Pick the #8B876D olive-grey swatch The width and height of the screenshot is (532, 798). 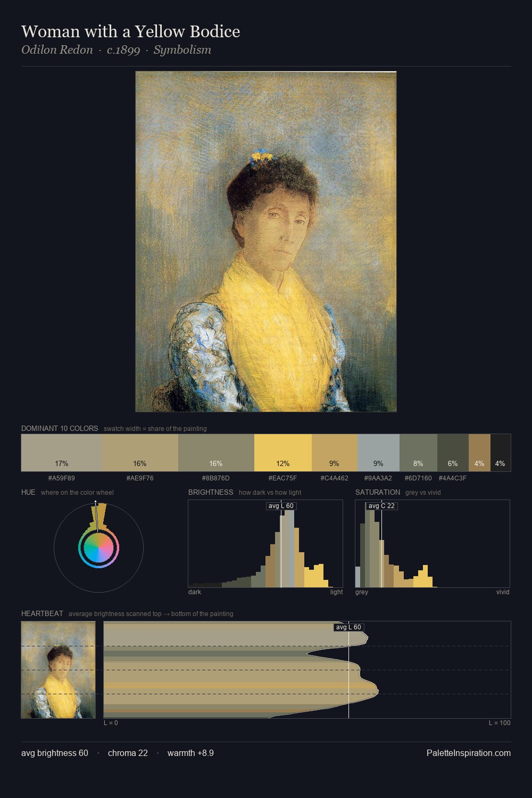[x=216, y=453]
